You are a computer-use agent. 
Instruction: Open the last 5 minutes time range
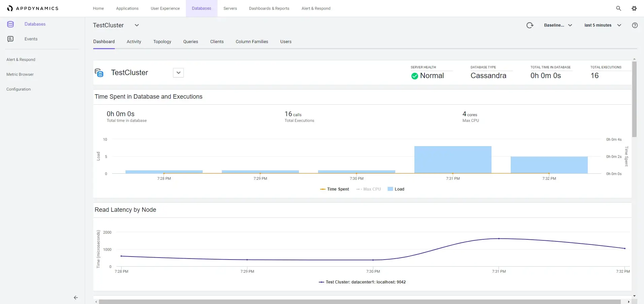point(603,25)
